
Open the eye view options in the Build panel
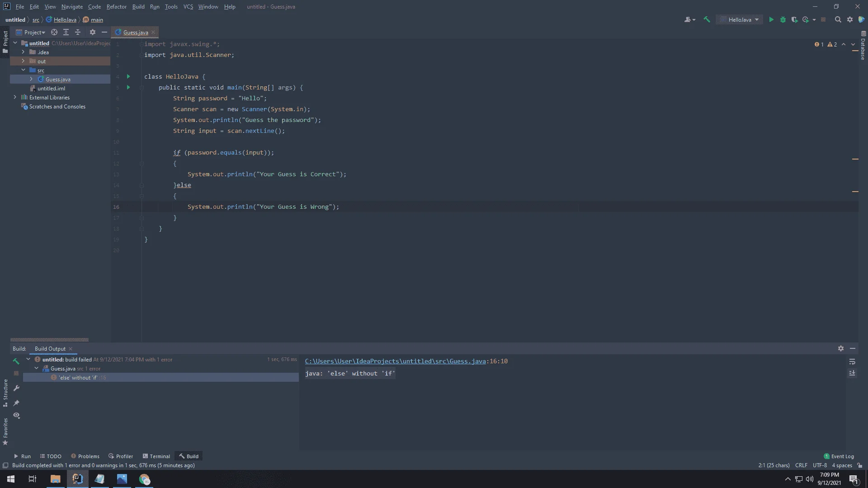(16, 415)
